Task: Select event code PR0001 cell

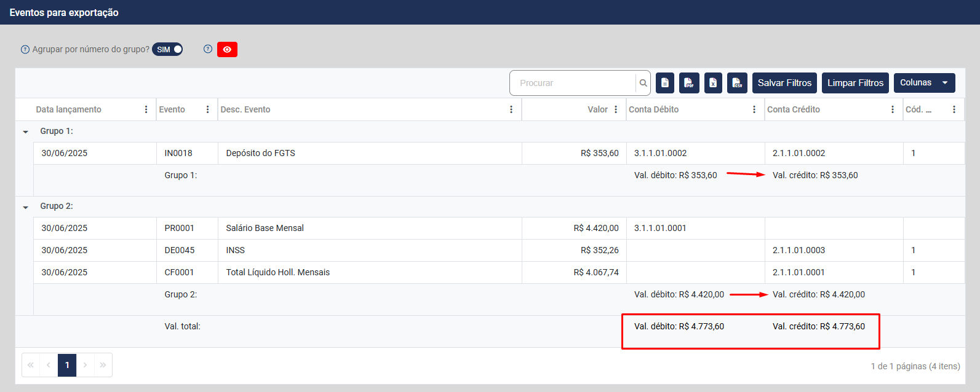Action: click(187, 228)
